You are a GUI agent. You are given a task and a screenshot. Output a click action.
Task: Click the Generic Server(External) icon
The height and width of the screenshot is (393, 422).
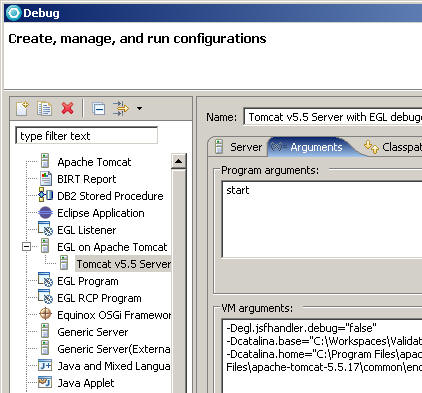click(x=45, y=348)
